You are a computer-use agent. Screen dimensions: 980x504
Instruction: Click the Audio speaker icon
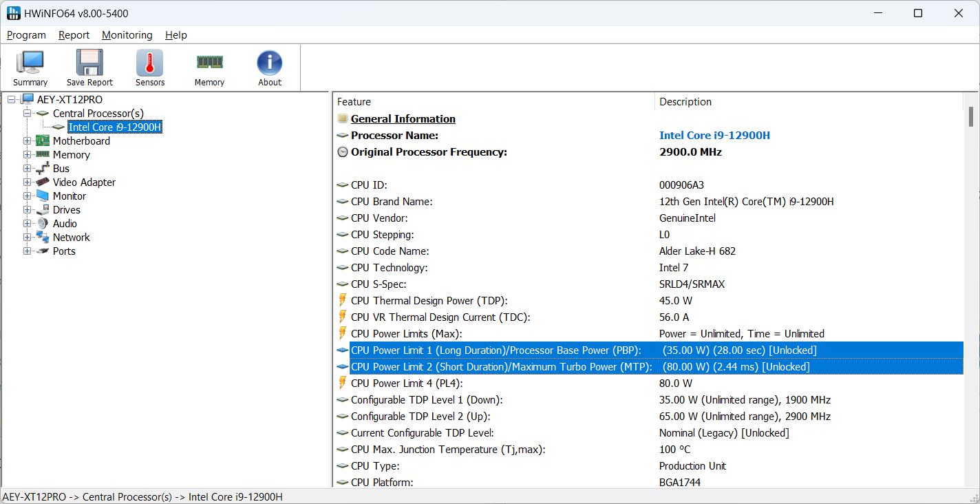click(x=43, y=224)
